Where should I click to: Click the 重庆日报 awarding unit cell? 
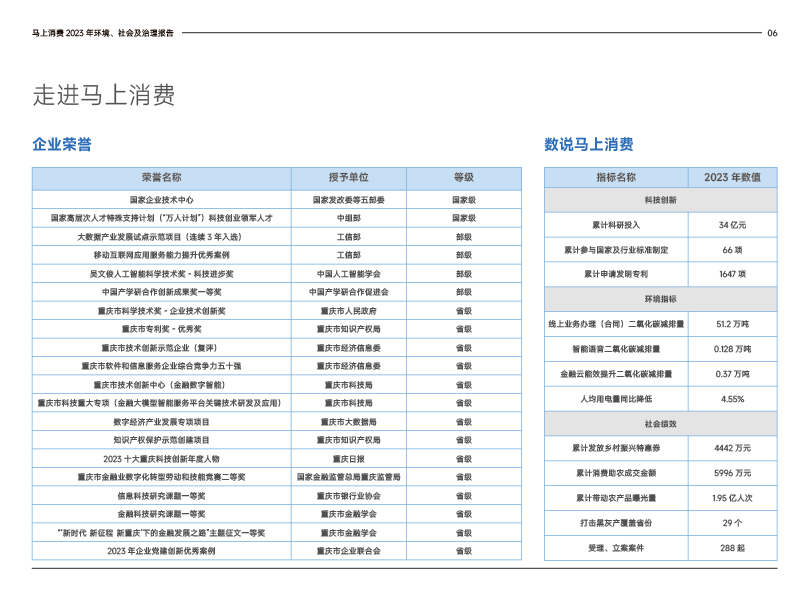click(348, 459)
